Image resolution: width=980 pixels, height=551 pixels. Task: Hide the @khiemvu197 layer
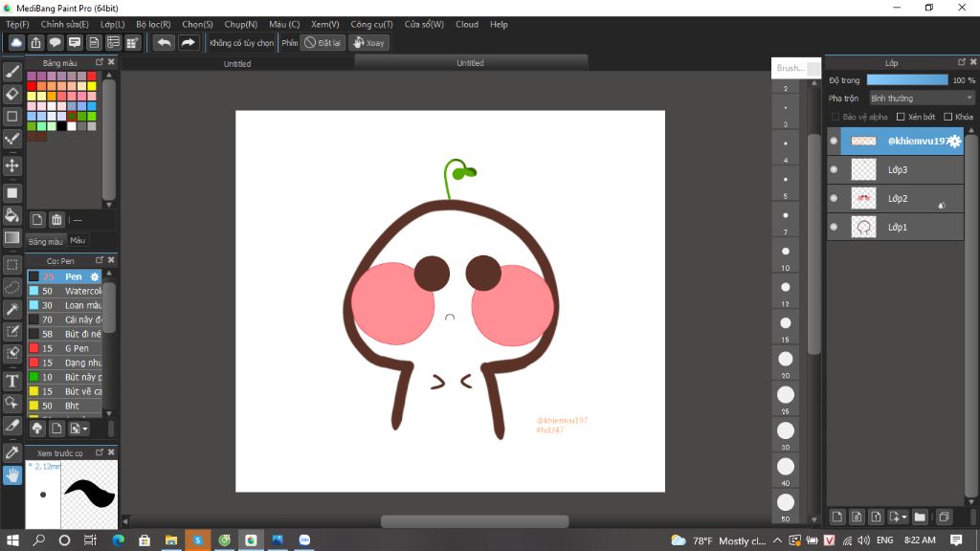coord(834,141)
